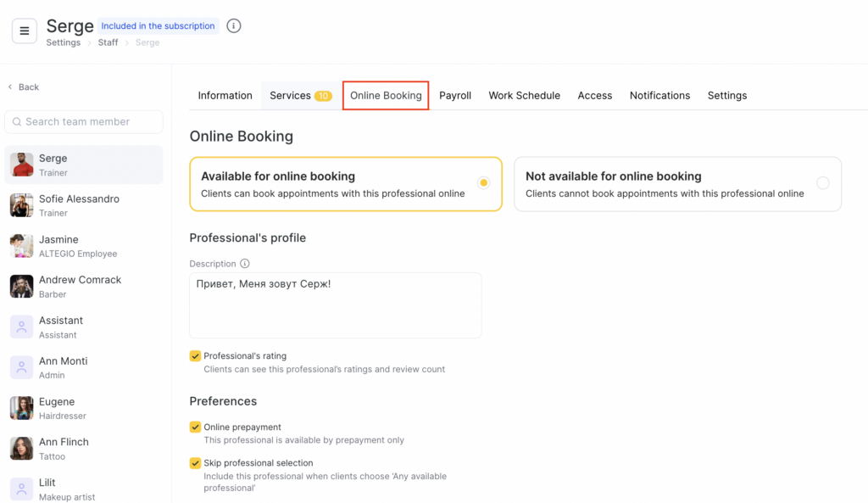The image size is (868, 503).
Task: Switch to the Services tab
Action: coord(299,96)
